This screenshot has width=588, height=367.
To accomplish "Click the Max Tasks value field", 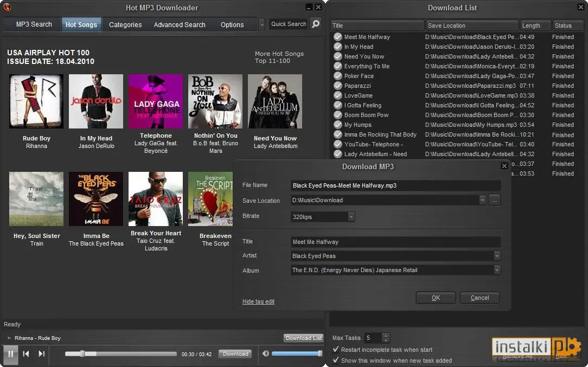I will tap(372, 338).
